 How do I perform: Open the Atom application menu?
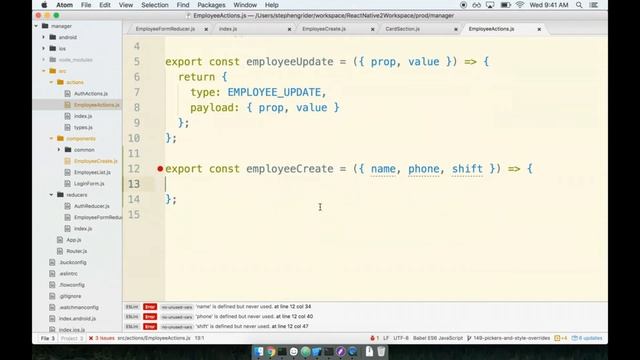coord(64,5)
